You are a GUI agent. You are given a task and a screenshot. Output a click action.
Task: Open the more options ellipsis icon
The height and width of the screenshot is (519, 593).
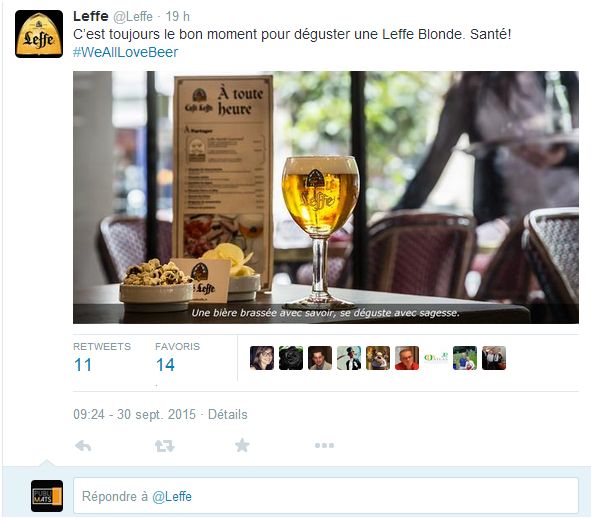(324, 446)
